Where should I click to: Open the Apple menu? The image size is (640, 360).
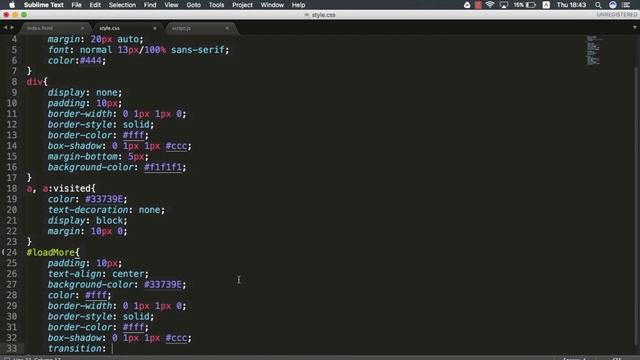pyautogui.click(x=12, y=5)
